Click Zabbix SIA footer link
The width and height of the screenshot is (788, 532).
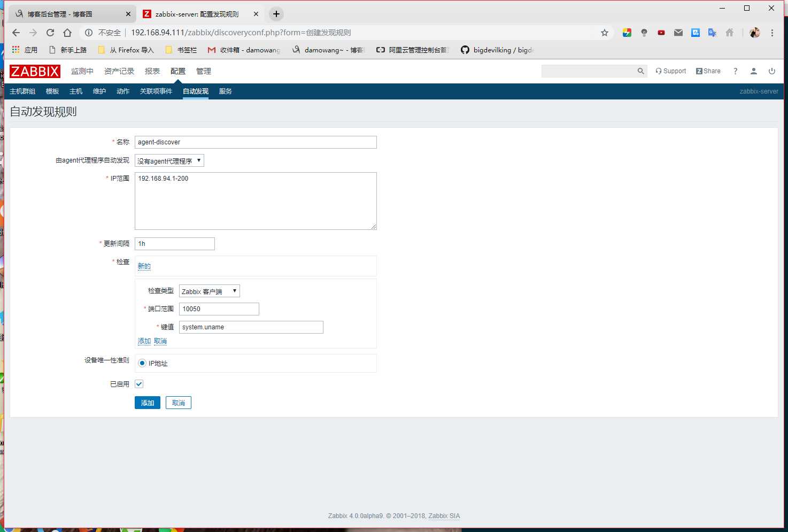pos(444,516)
